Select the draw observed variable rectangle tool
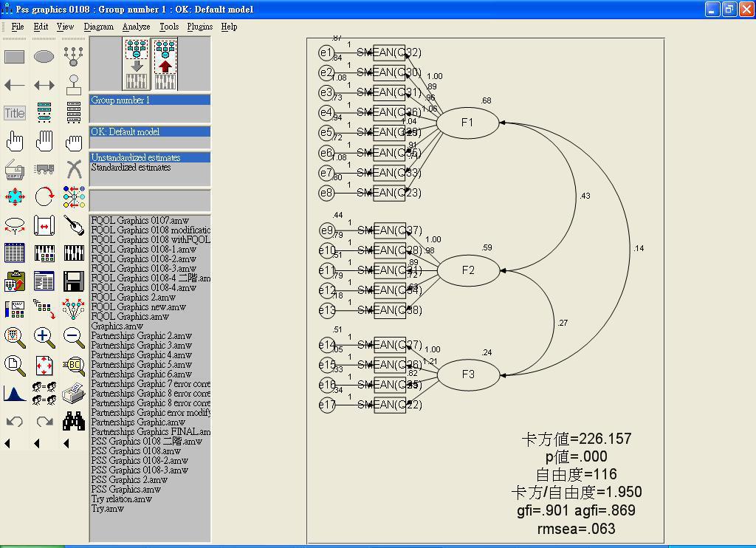 tap(15, 56)
